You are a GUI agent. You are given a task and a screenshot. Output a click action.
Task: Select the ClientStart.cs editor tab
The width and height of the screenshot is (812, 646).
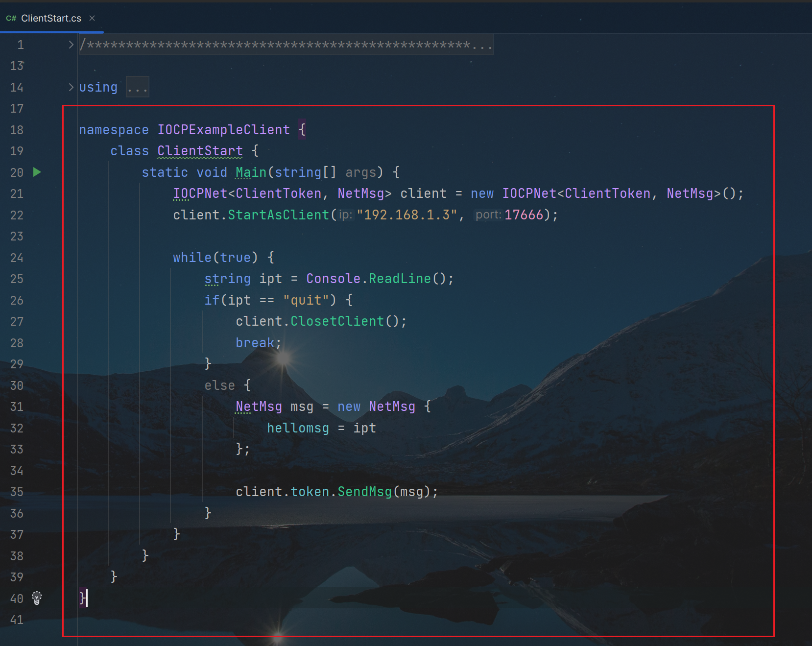pyautogui.click(x=51, y=18)
